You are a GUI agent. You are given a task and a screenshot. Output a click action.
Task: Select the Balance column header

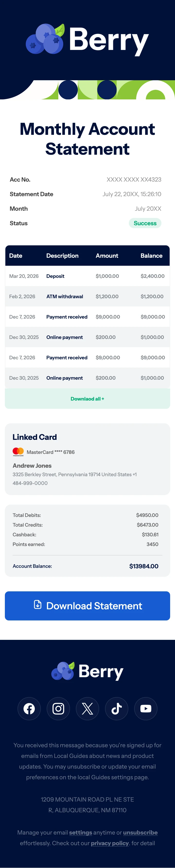click(x=151, y=256)
